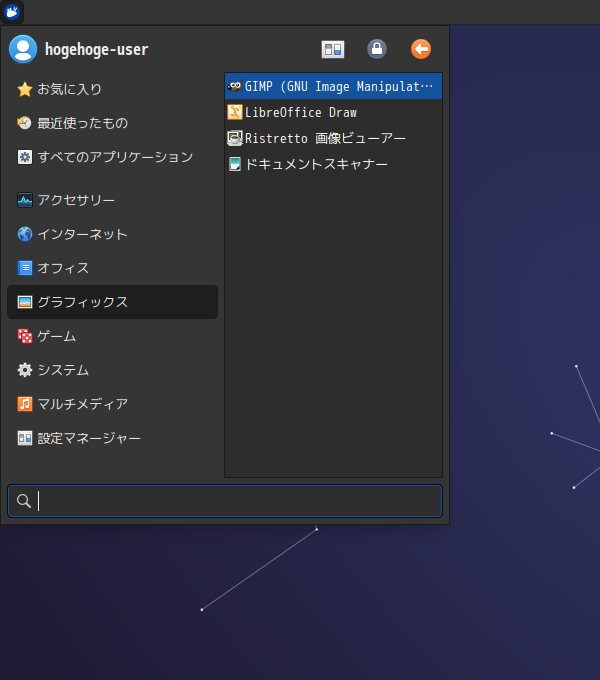Image resolution: width=600 pixels, height=680 pixels.
Task: Open the システム category
Action: tap(112, 370)
